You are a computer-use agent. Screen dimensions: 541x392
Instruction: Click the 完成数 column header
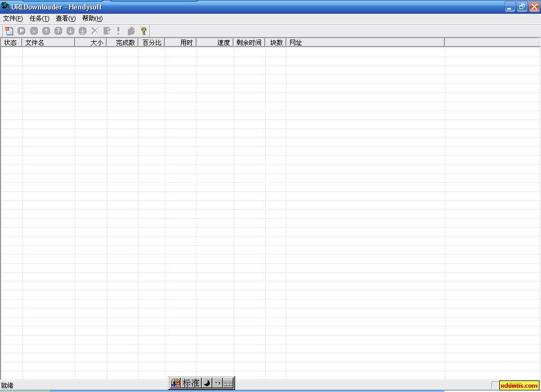coord(123,42)
